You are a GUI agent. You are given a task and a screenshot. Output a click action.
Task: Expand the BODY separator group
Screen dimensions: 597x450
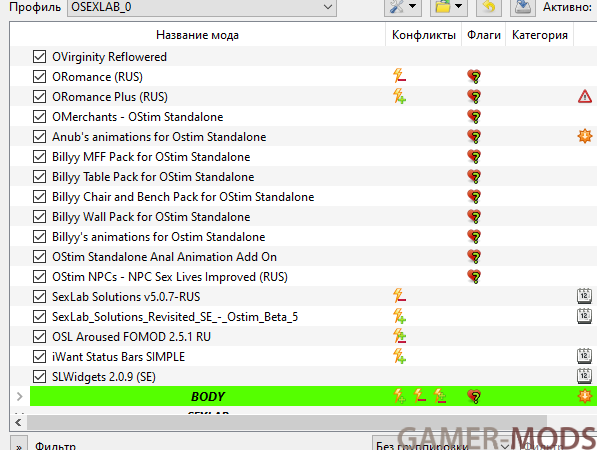[20, 396]
